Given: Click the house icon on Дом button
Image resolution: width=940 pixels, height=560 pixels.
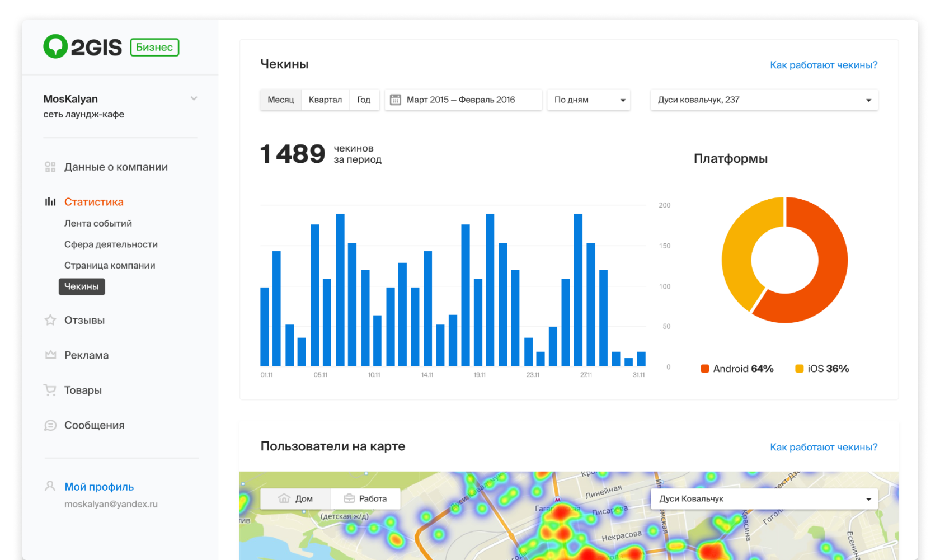Looking at the screenshot, I should coord(284,498).
